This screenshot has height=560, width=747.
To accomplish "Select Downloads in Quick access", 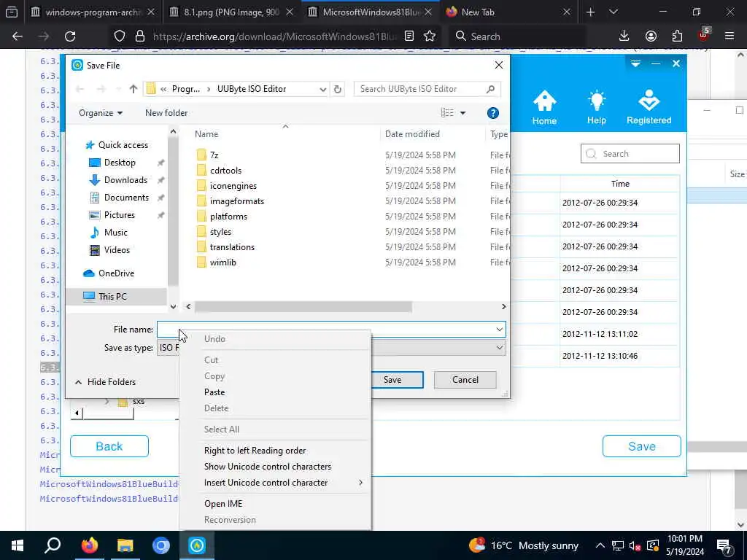I will tap(125, 180).
